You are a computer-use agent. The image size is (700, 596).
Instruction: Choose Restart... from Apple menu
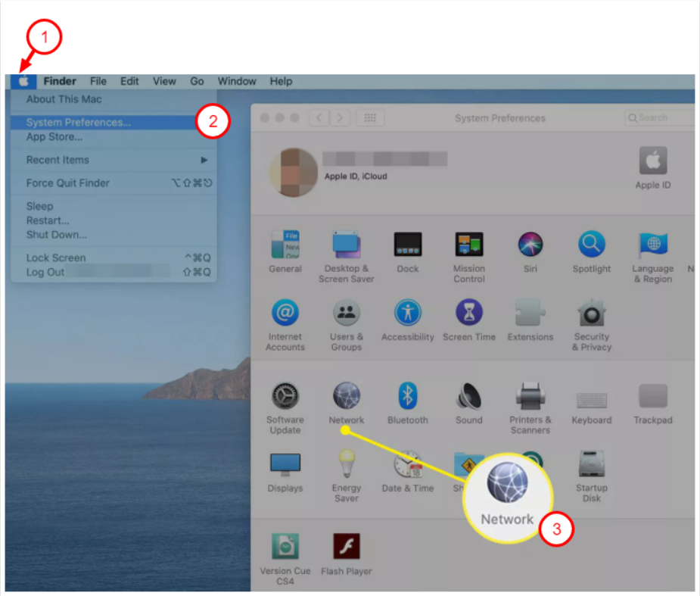point(114,220)
